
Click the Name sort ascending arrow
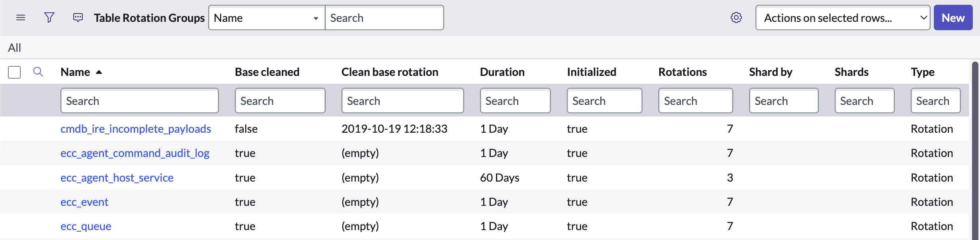coord(99,72)
